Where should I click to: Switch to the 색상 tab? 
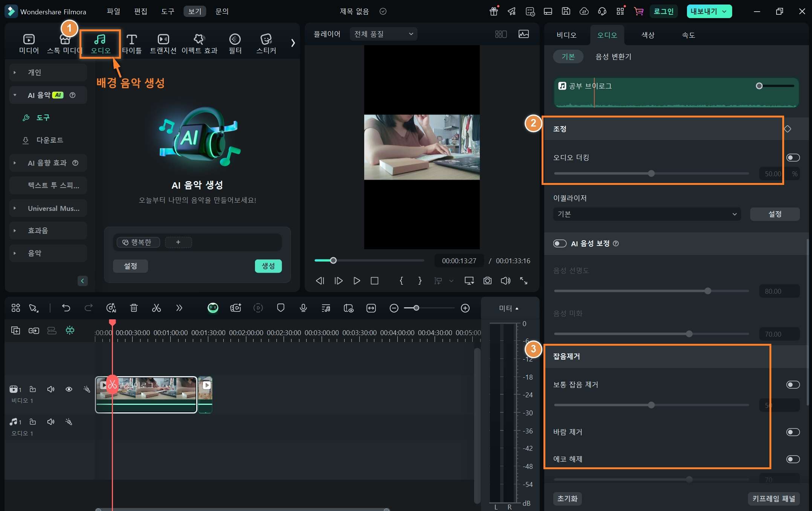[648, 35]
